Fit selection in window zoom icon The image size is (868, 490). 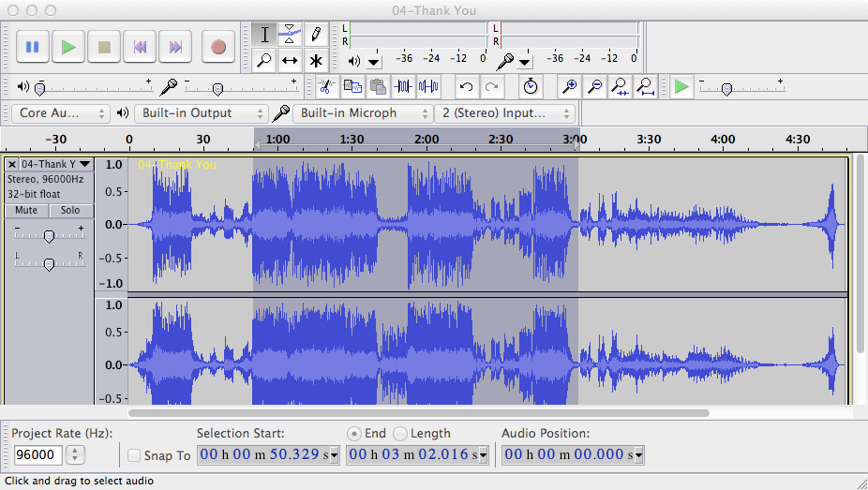620,87
